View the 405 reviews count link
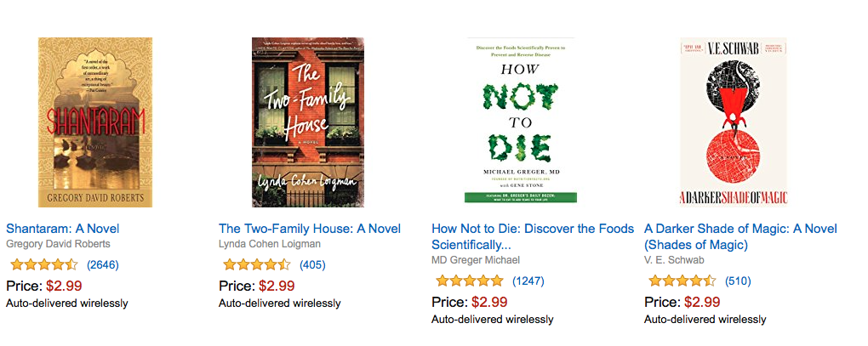This screenshot has height=346, width=868. click(312, 264)
